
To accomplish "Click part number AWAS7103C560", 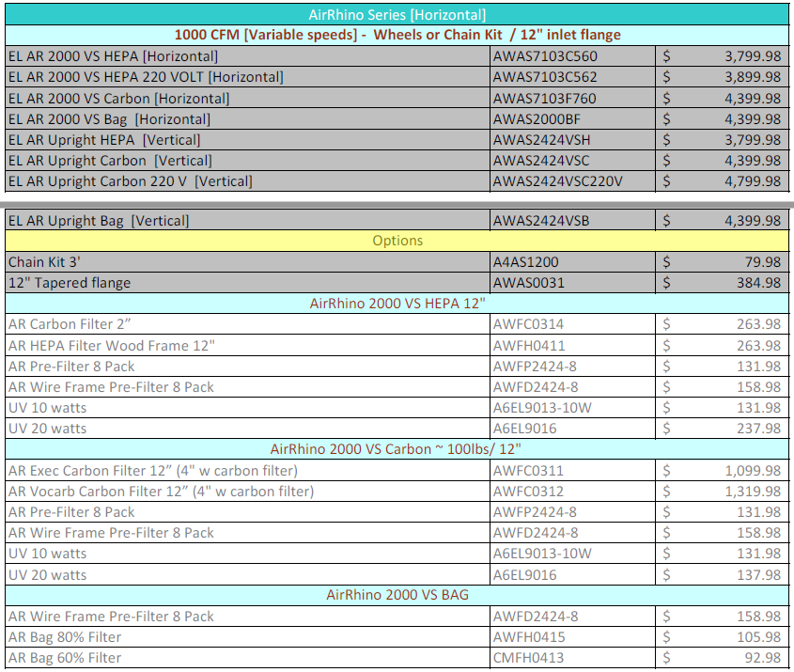I will click(572, 56).
